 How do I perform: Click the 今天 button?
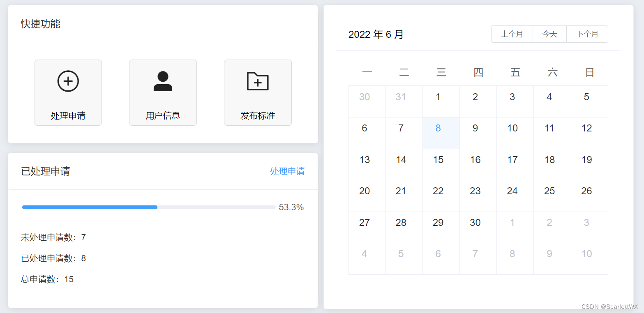549,34
